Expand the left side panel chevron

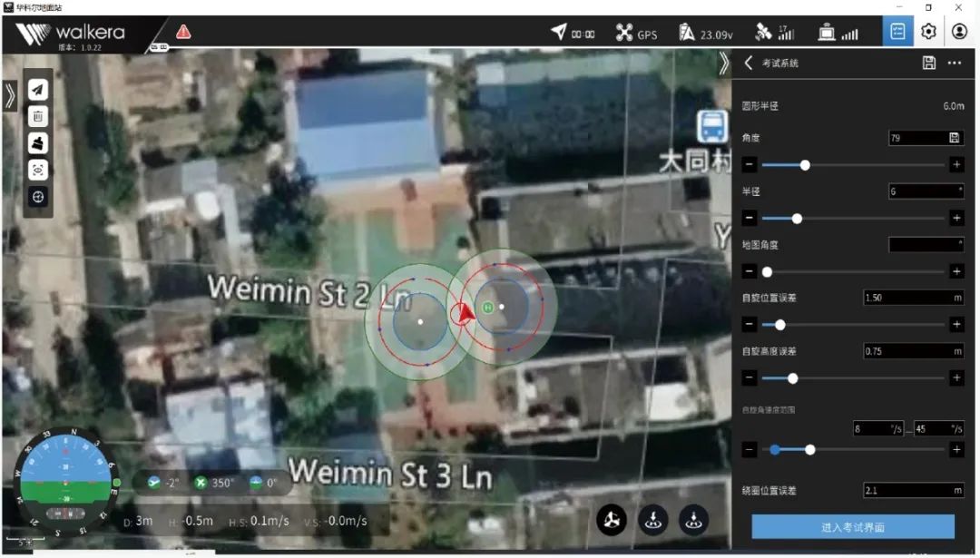point(10,95)
